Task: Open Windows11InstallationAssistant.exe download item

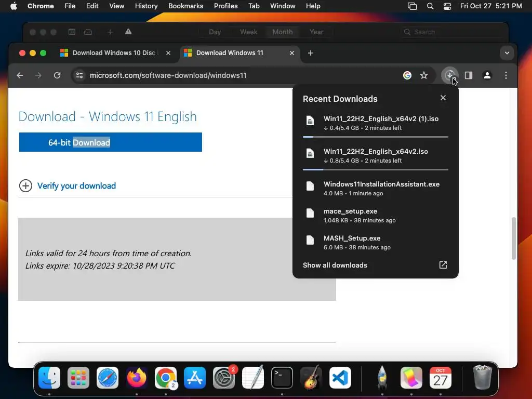Action: (375, 188)
